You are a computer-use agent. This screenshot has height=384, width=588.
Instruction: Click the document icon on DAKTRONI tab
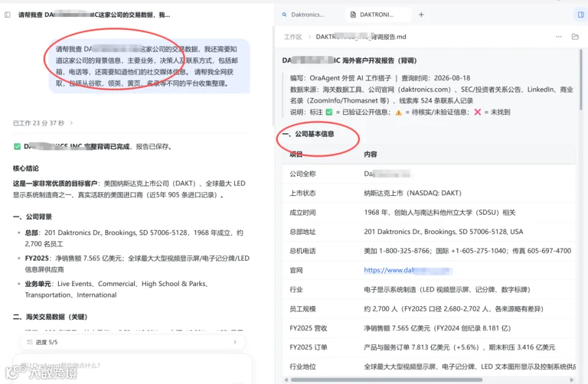click(353, 14)
